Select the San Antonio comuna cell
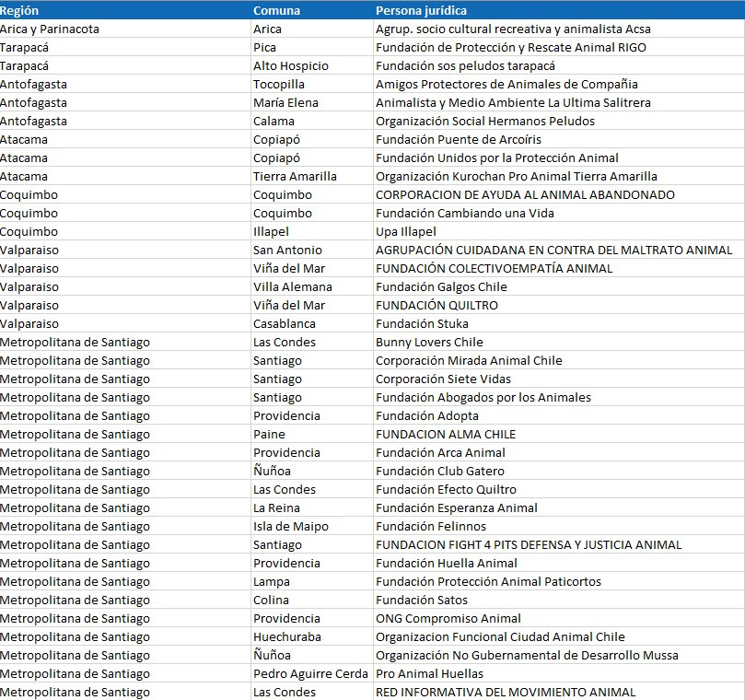745x700 pixels. (x=311, y=250)
